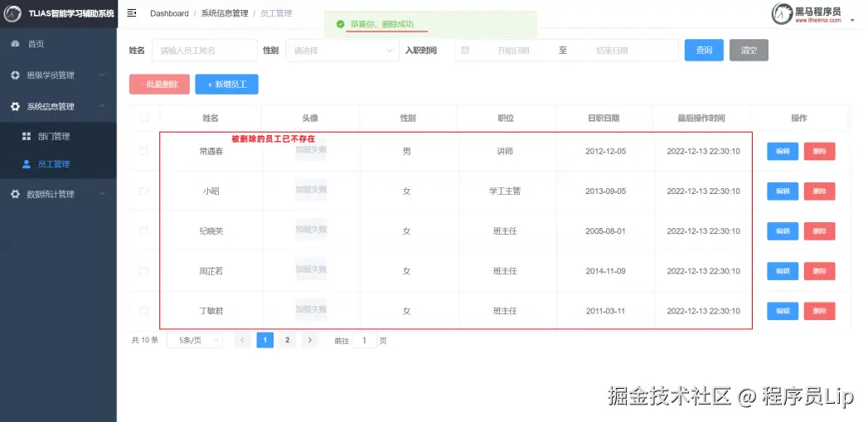Click the date 2005-08-01 cell
868x422 pixels.
605,231
